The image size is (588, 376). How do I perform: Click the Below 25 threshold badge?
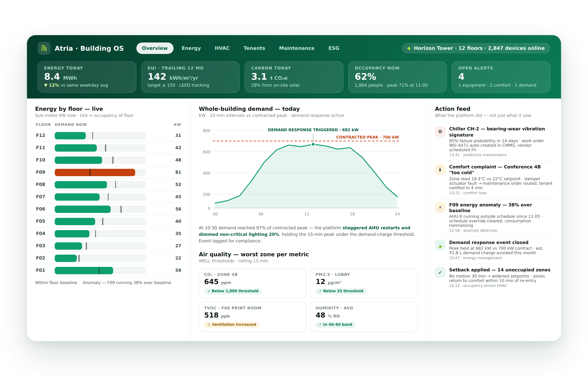point(341,291)
